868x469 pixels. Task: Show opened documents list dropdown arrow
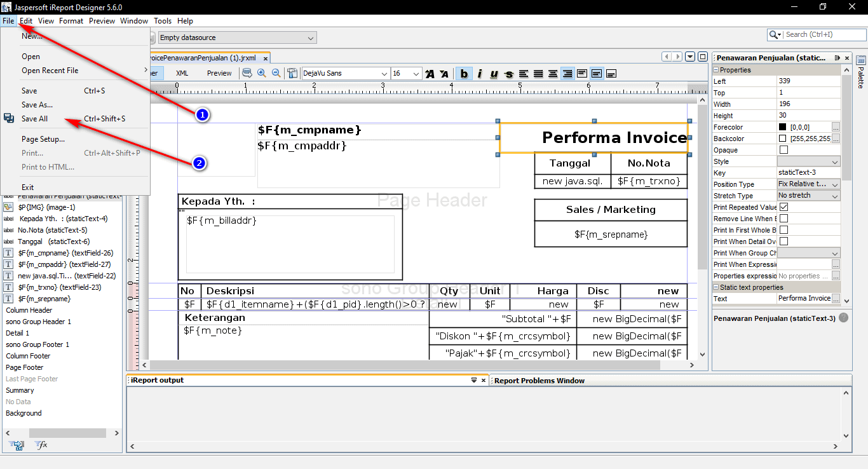[691, 57]
